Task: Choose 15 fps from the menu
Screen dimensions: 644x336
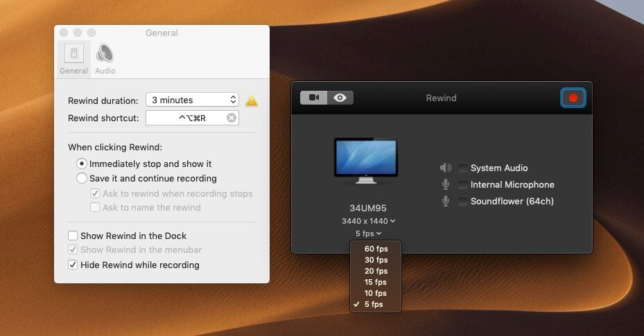Action: (x=376, y=282)
